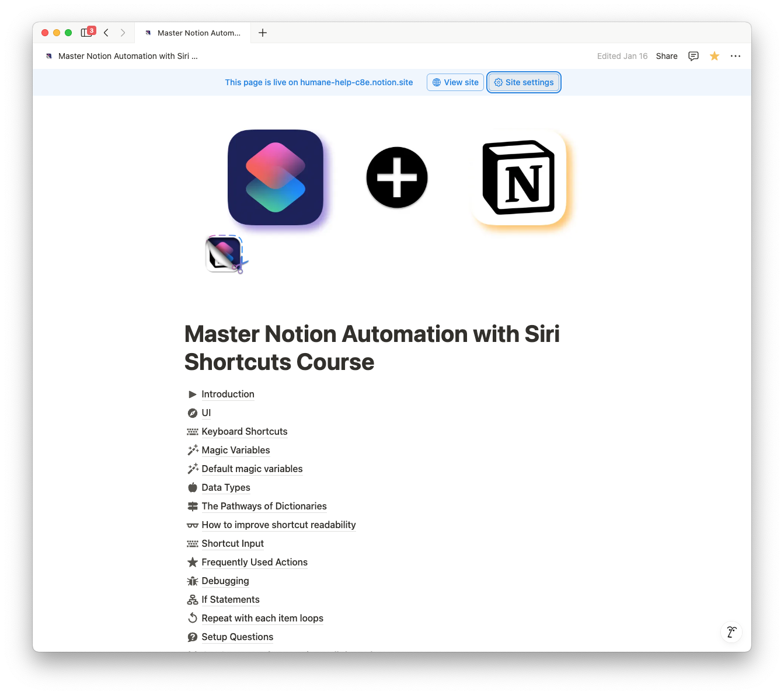Click the Shortcuts app cover image
The width and height of the screenshot is (784, 695).
tap(276, 177)
